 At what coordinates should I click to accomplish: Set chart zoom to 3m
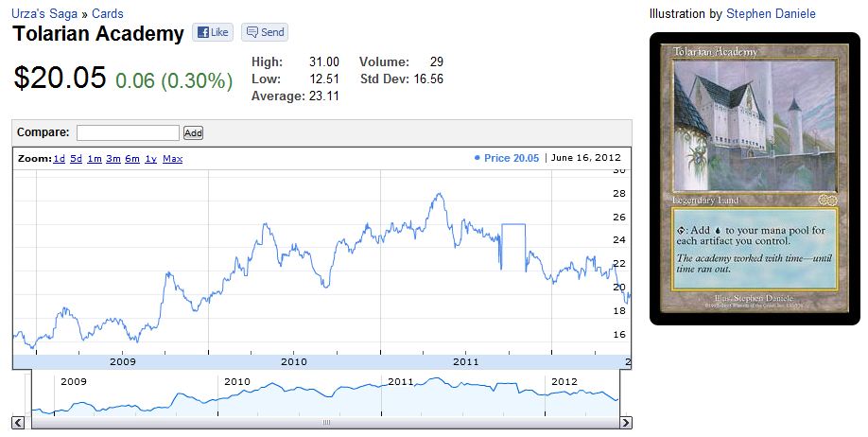point(113,159)
